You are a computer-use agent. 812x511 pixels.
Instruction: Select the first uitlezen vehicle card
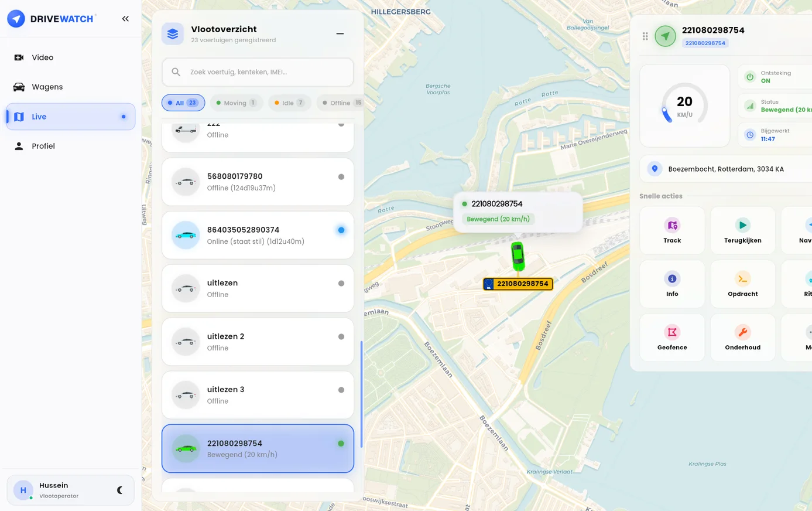pyautogui.click(x=258, y=288)
